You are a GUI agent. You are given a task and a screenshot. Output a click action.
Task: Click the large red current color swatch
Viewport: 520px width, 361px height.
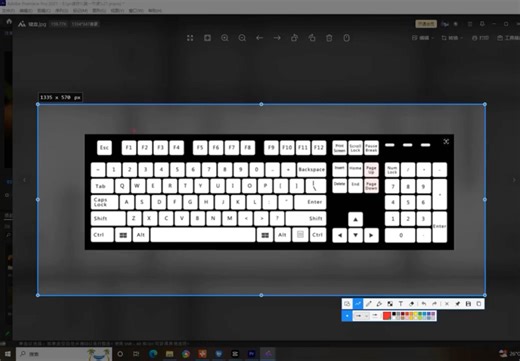click(x=387, y=316)
